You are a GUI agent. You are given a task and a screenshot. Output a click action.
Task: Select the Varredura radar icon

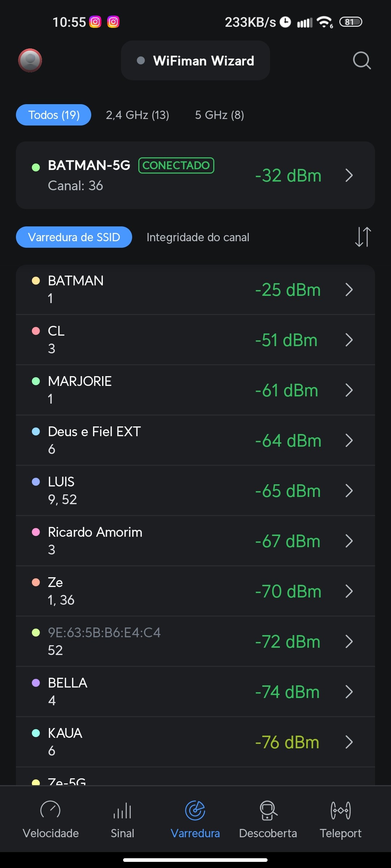pos(195,811)
